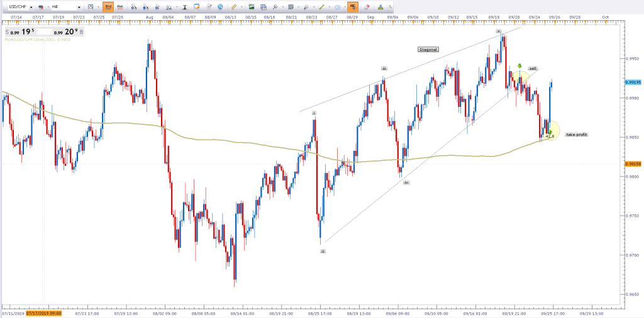Select the ellipse shape tool
The height and width of the screenshot is (318, 644).
point(338,7)
